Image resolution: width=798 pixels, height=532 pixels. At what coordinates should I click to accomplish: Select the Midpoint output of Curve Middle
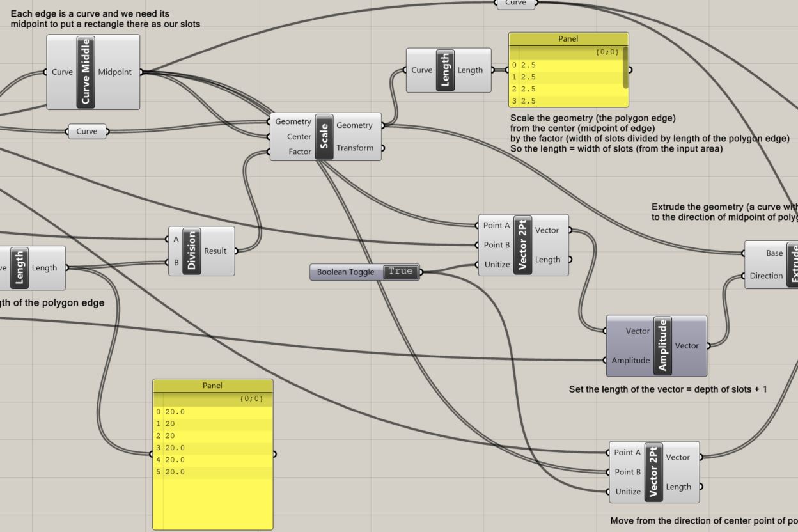(115, 72)
